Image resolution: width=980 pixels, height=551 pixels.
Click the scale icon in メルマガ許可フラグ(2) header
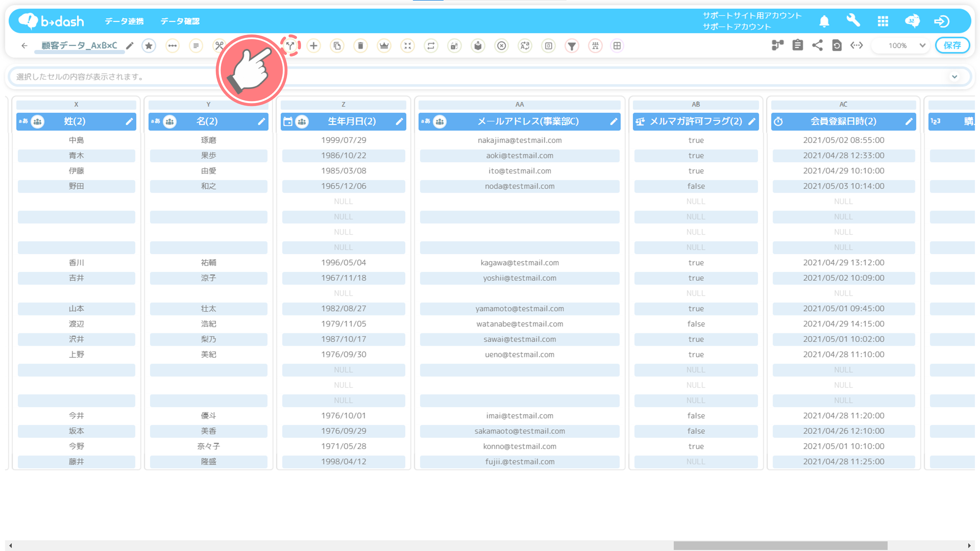click(640, 122)
